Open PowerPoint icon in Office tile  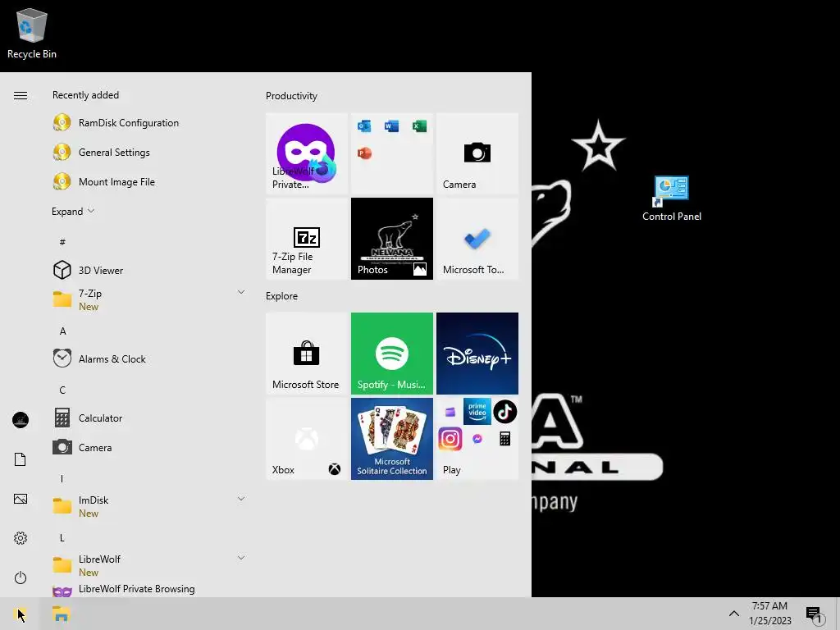[364, 153]
